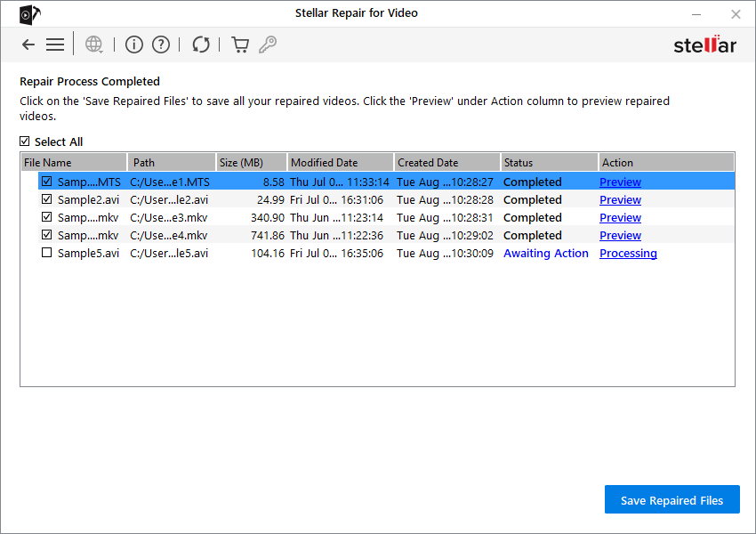756x534 pixels.
Task: Uncheck checkbox for the 340.90 MB mkv file
Action: pos(47,217)
